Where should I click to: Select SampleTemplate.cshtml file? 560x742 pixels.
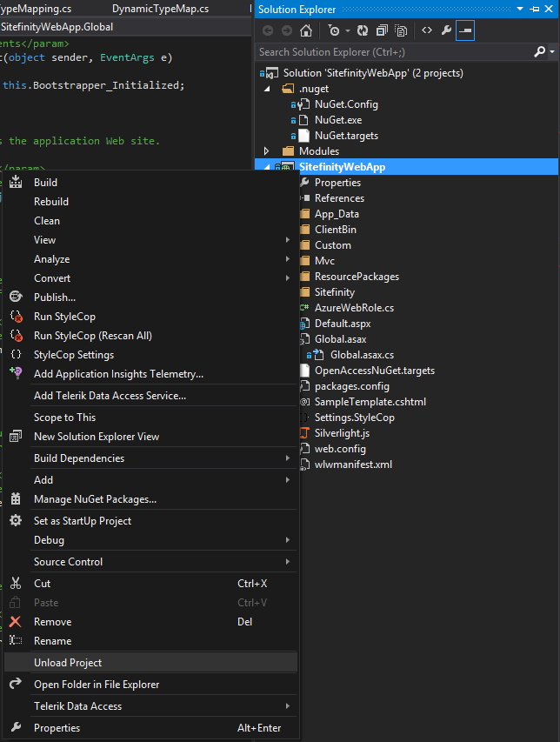click(x=370, y=402)
